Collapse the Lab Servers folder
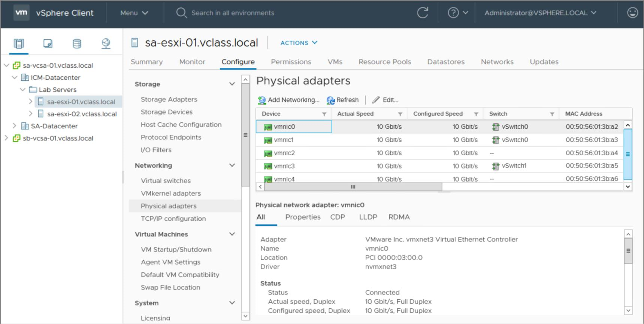This screenshot has height=324, width=644. (22, 89)
